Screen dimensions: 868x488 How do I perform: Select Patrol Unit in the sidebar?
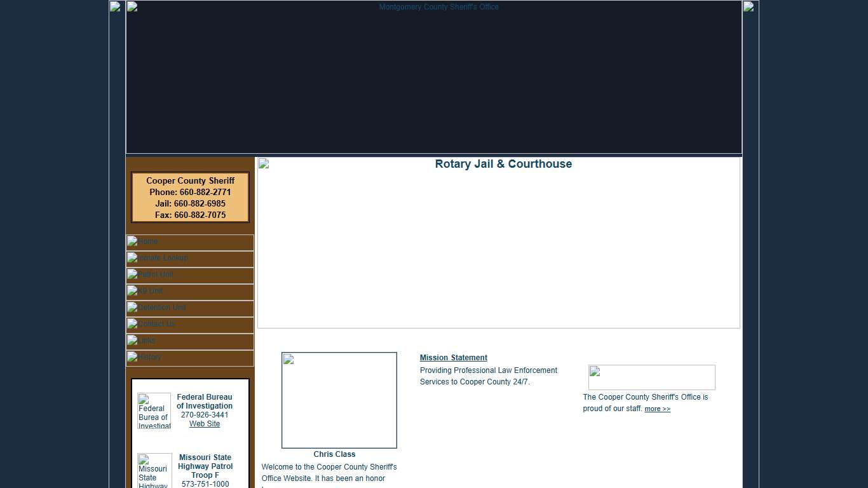tap(189, 275)
